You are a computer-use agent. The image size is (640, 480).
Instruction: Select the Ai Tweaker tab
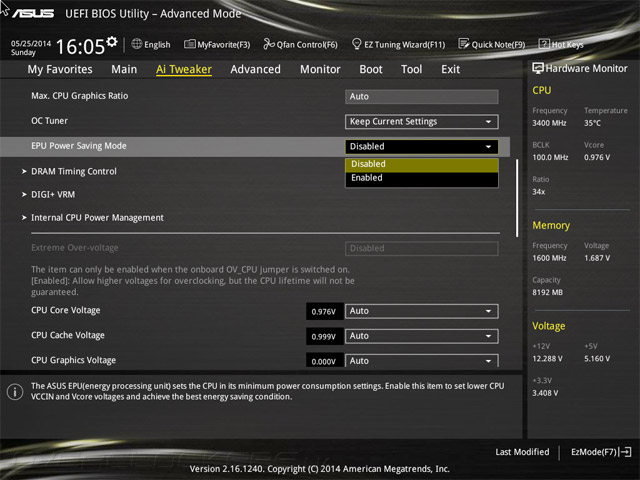coord(184,69)
